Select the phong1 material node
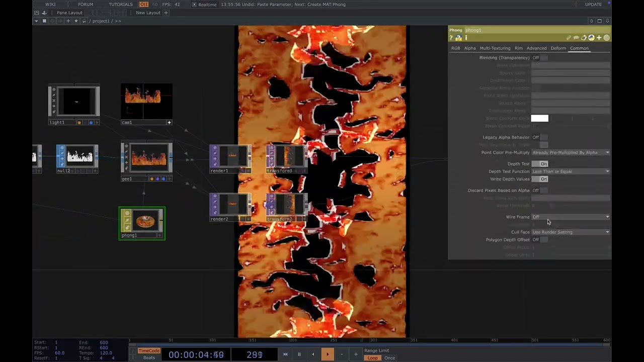Image resolution: width=644 pixels, height=362 pixels. tap(141, 223)
